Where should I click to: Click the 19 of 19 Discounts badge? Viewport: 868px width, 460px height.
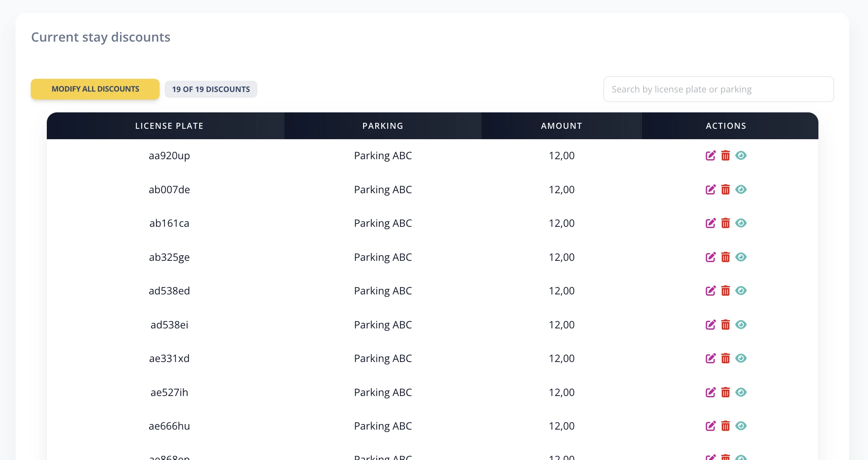(x=211, y=89)
